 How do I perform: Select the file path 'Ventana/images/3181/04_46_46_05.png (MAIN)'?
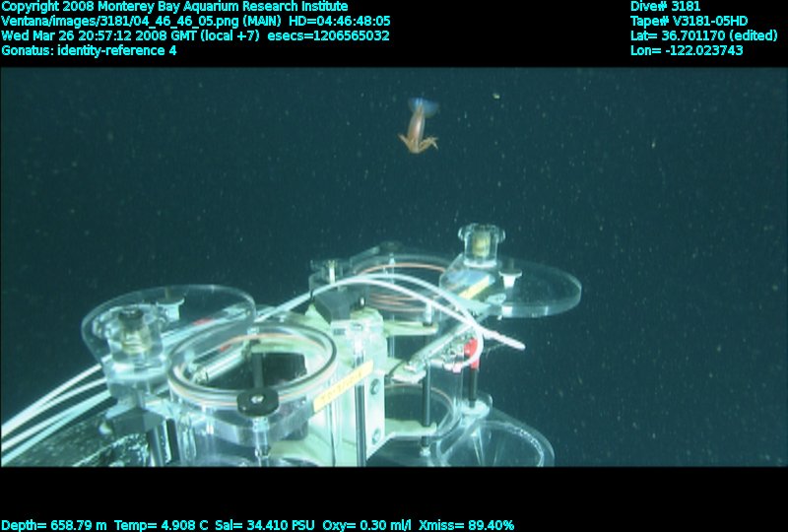tap(141, 22)
